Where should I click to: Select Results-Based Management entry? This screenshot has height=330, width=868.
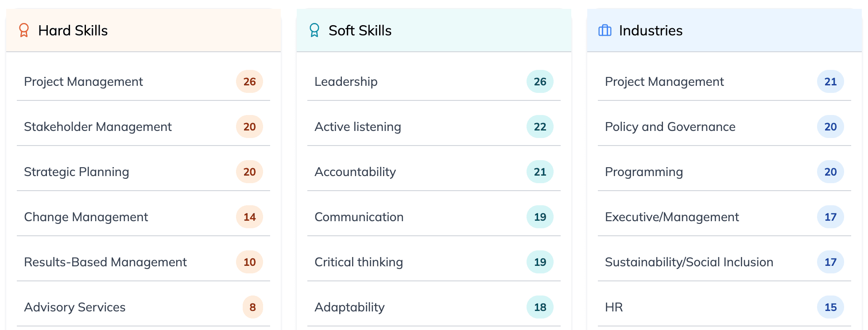pos(105,262)
